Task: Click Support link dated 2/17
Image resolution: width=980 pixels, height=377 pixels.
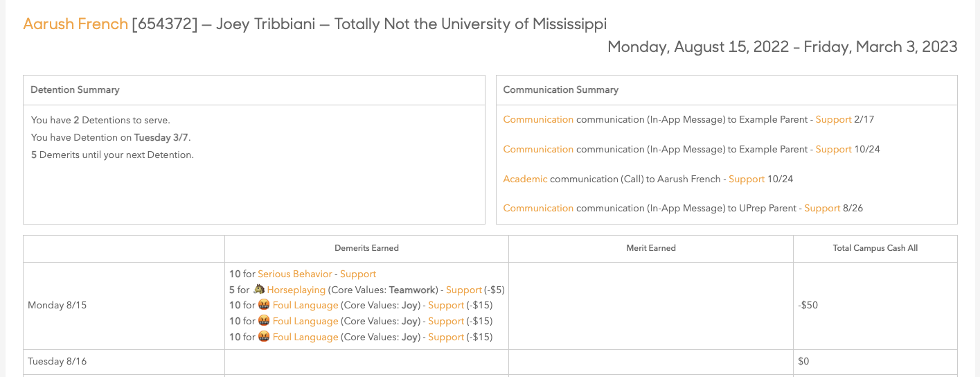Action: click(x=833, y=119)
